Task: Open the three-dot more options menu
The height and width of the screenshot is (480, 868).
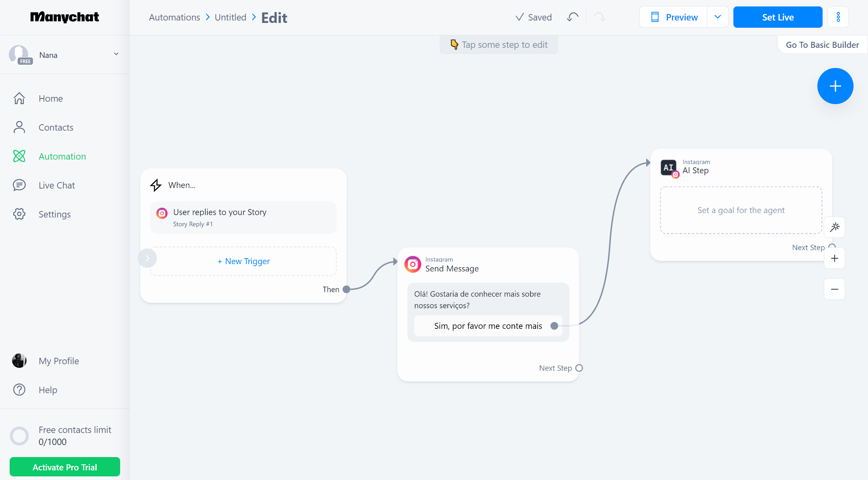Action: pyautogui.click(x=838, y=17)
